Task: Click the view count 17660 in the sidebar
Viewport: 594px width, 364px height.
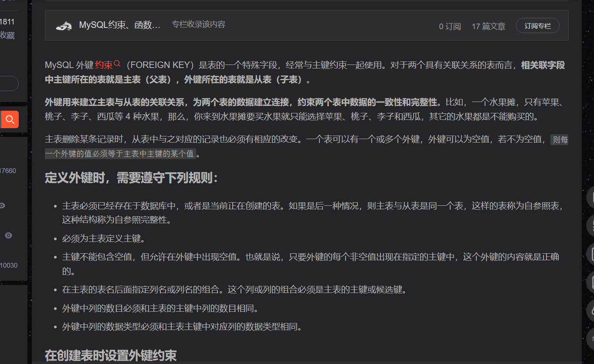Action: click(8, 171)
